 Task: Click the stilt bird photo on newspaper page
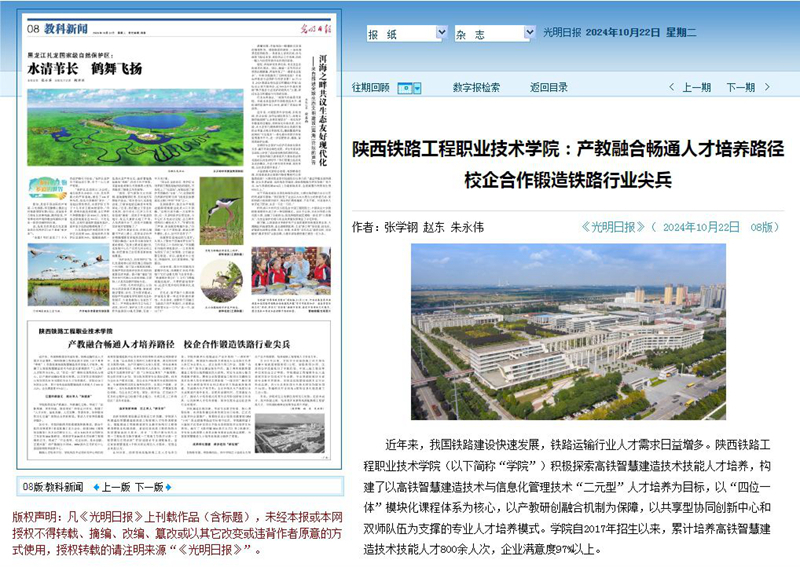point(221,210)
